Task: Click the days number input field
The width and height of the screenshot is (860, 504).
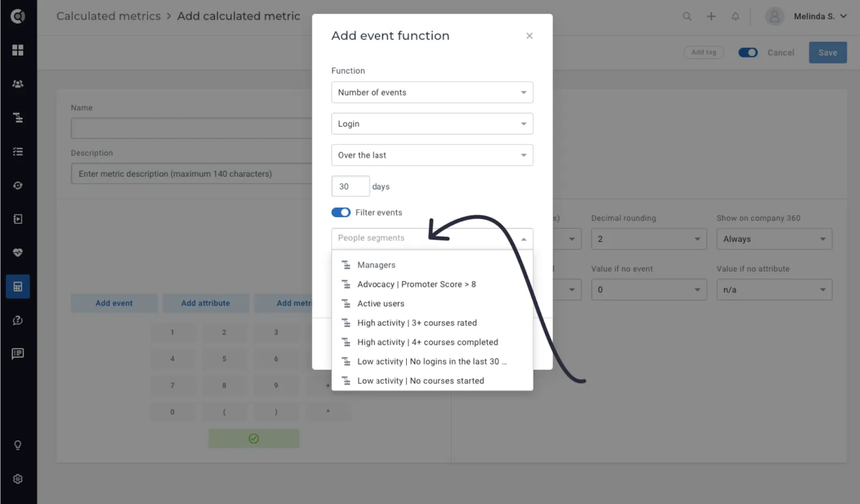Action: click(x=350, y=186)
